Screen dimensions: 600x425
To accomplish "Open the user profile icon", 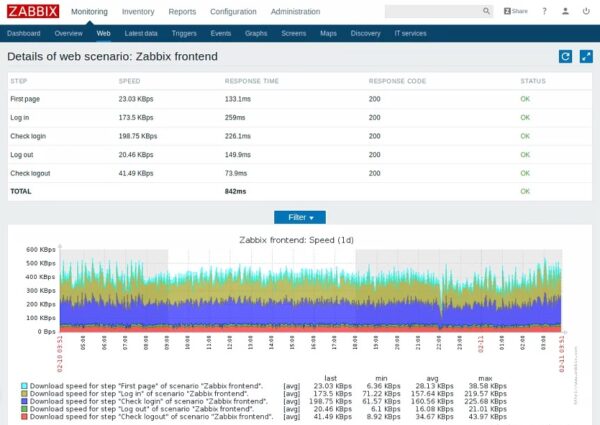I will click(x=565, y=11).
